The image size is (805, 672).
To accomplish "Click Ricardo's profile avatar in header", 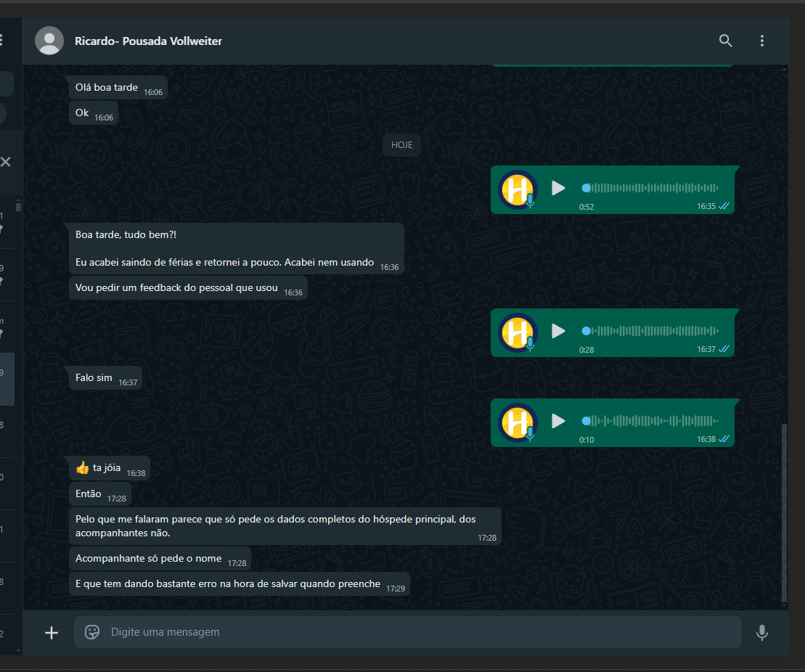I will tap(49, 41).
